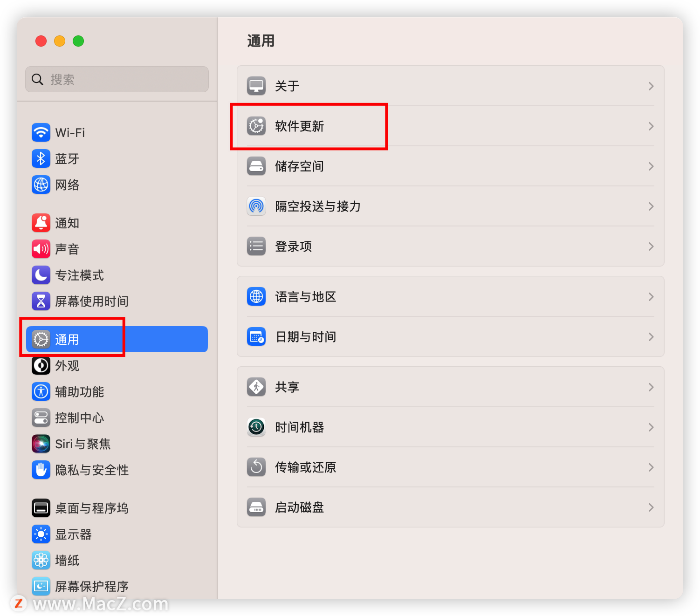This screenshot has width=700, height=616.
Task: Open the Wi-Fi settings icon
Action: 41,132
